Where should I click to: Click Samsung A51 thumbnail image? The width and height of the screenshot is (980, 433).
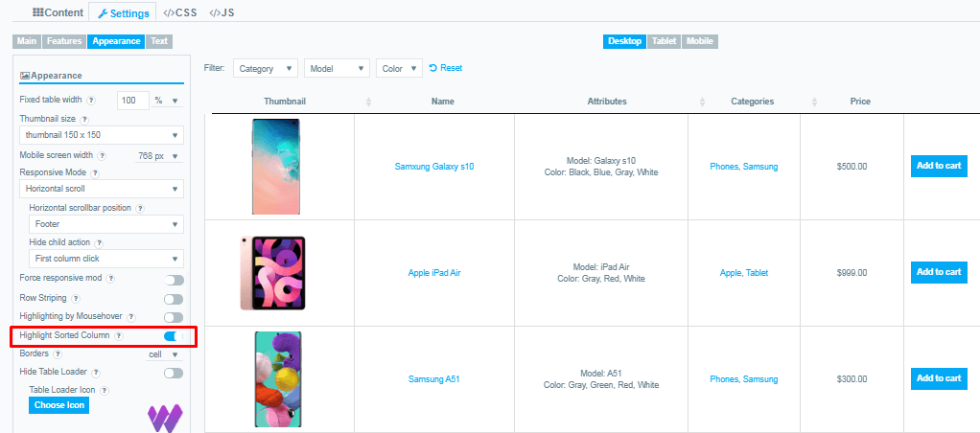click(278, 379)
